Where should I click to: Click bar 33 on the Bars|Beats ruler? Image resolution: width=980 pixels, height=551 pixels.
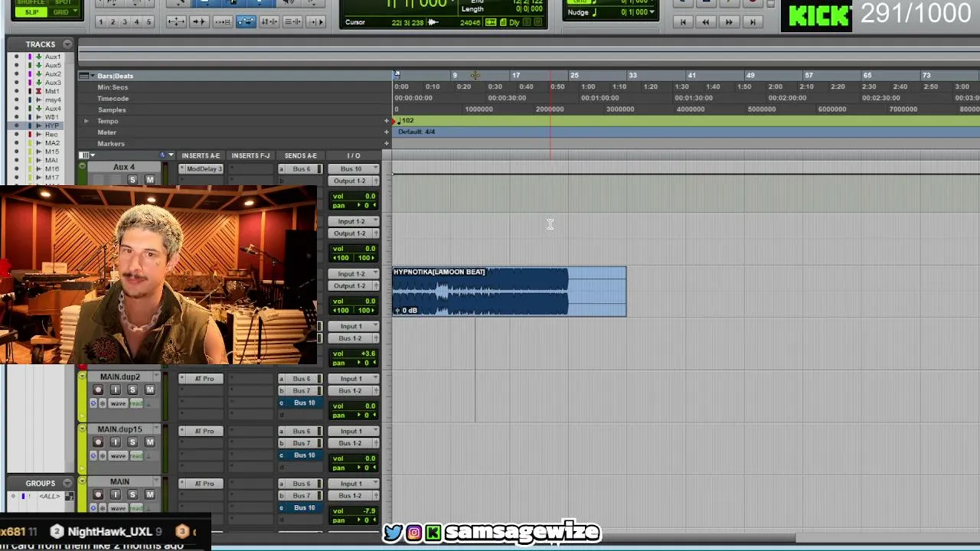(632, 75)
